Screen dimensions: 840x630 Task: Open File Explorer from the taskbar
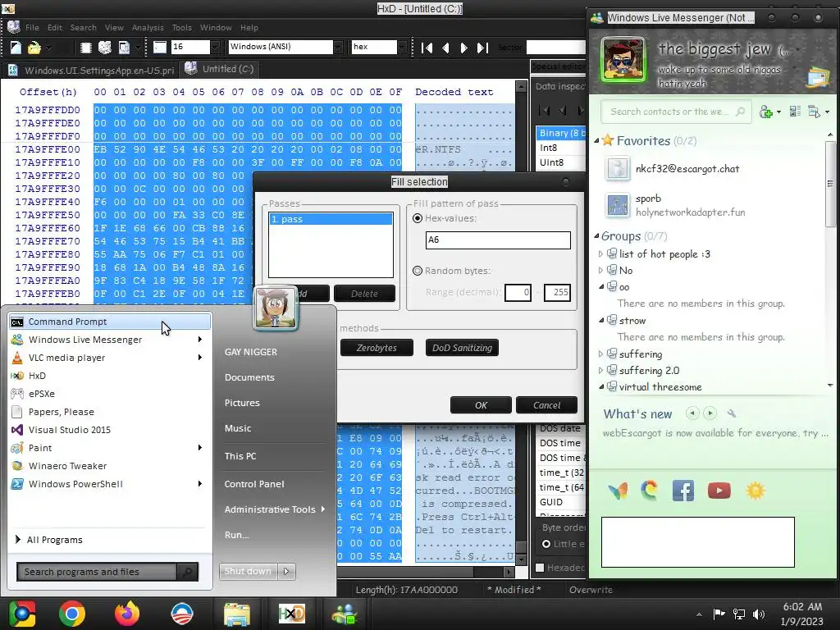pyautogui.click(x=237, y=614)
